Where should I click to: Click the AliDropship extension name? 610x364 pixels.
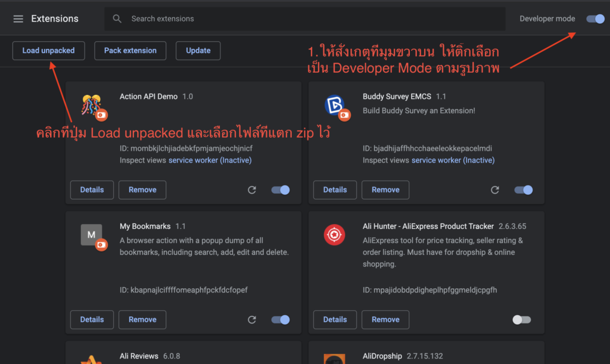tap(382, 356)
